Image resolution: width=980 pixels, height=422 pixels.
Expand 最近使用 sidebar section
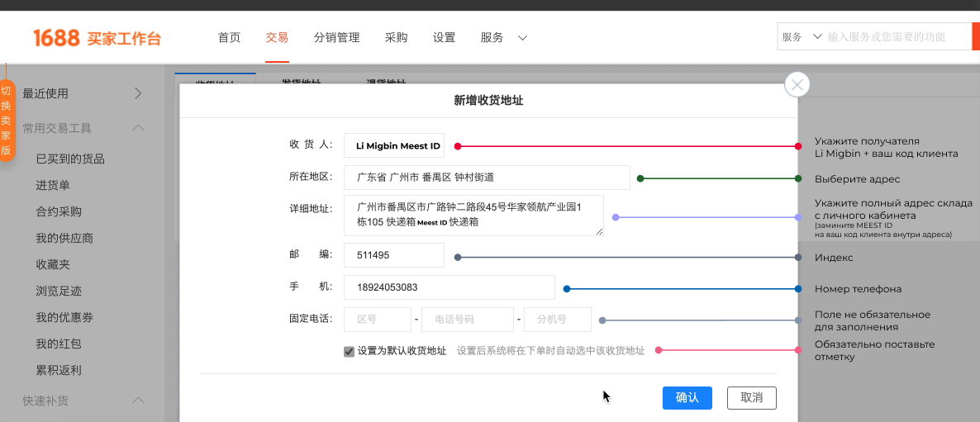[138, 93]
